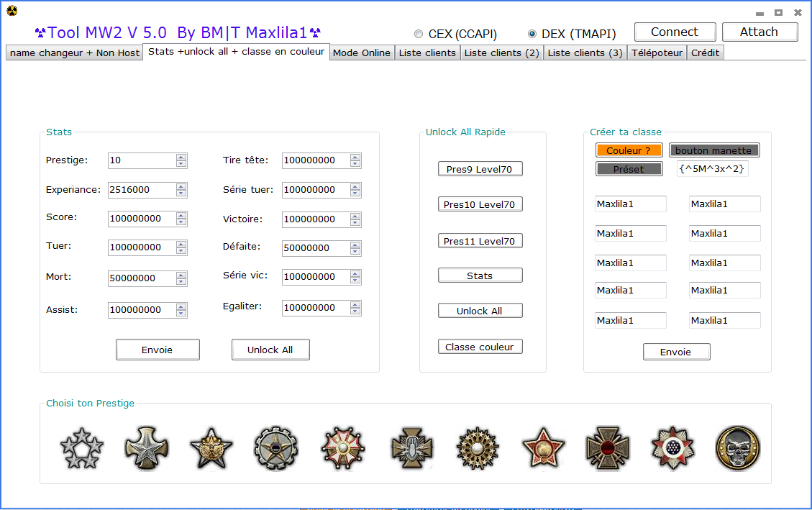Click the first left Maxlila1 class field
The height and width of the screenshot is (510, 812).
[630, 204]
